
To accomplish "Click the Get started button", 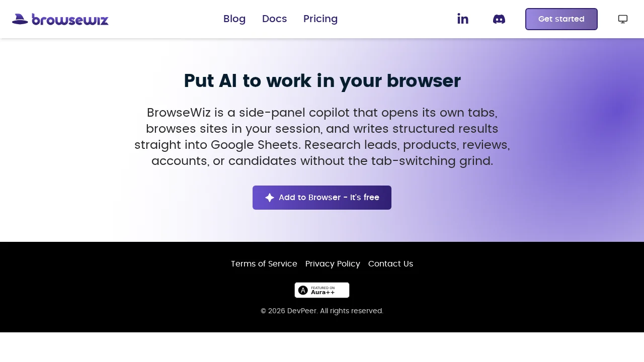I will pos(561,19).
